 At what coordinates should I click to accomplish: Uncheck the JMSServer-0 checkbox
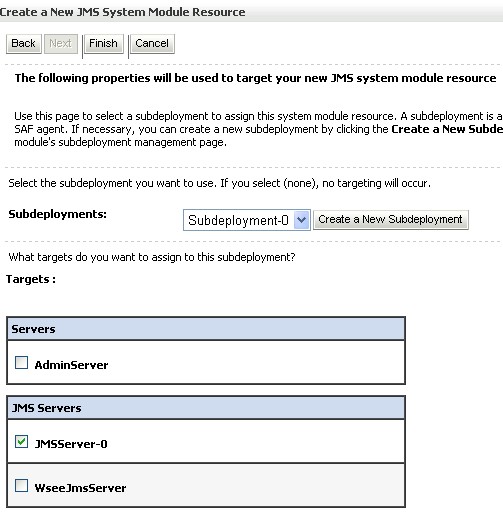click(21, 442)
